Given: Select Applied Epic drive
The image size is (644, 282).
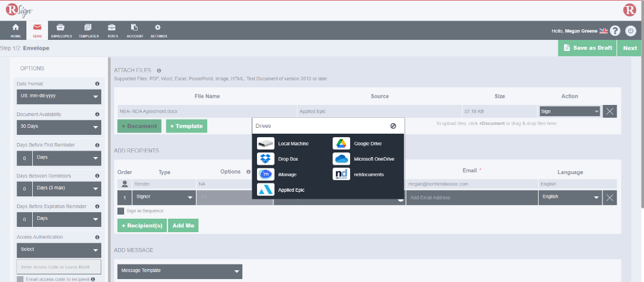Looking at the screenshot, I should (x=280, y=190).
